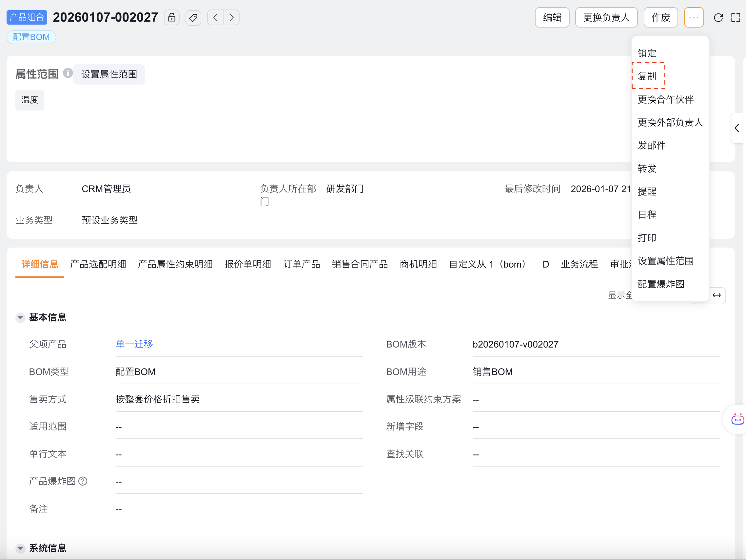Click the lock icon beside record number
This screenshot has height=560, width=746.
(172, 18)
